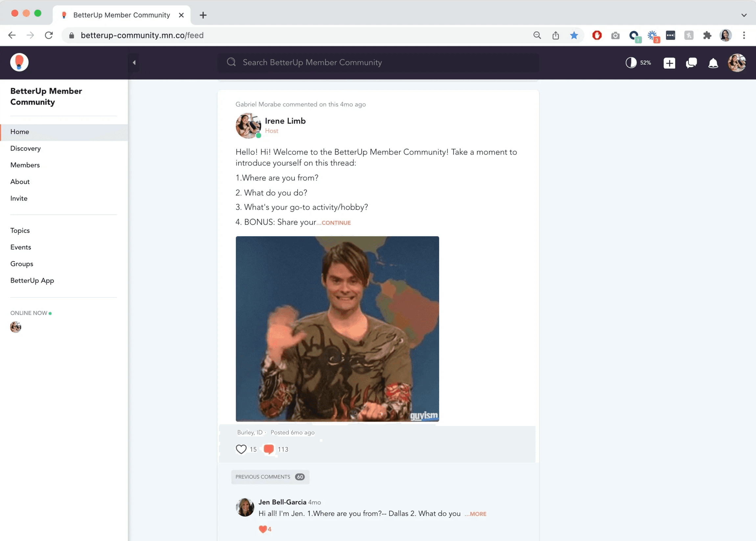Toggle the heart on Jen's comment
This screenshot has width=756, height=541.
click(263, 529)
